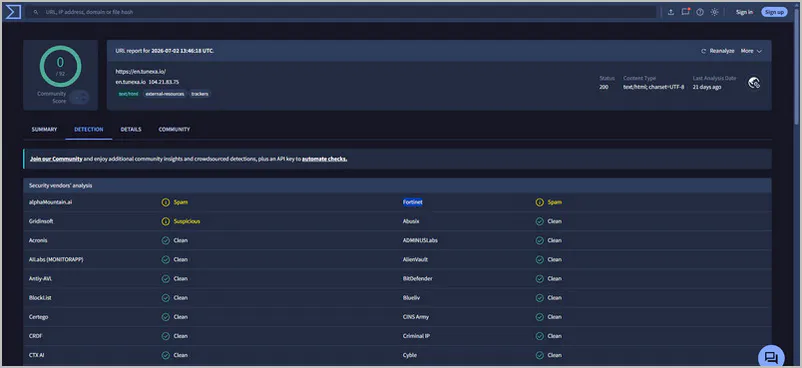Click the Sign in link
Screen dimensions: 802x368
744,12
